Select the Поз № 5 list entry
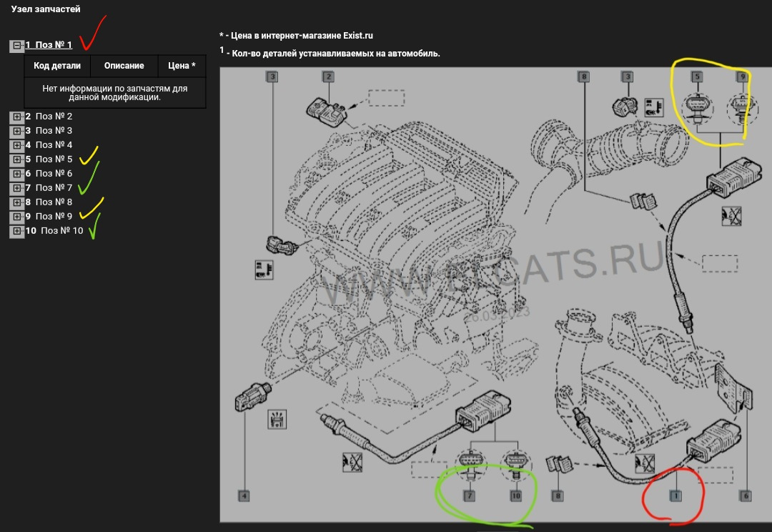772x532 pixels. pos(54,159)
